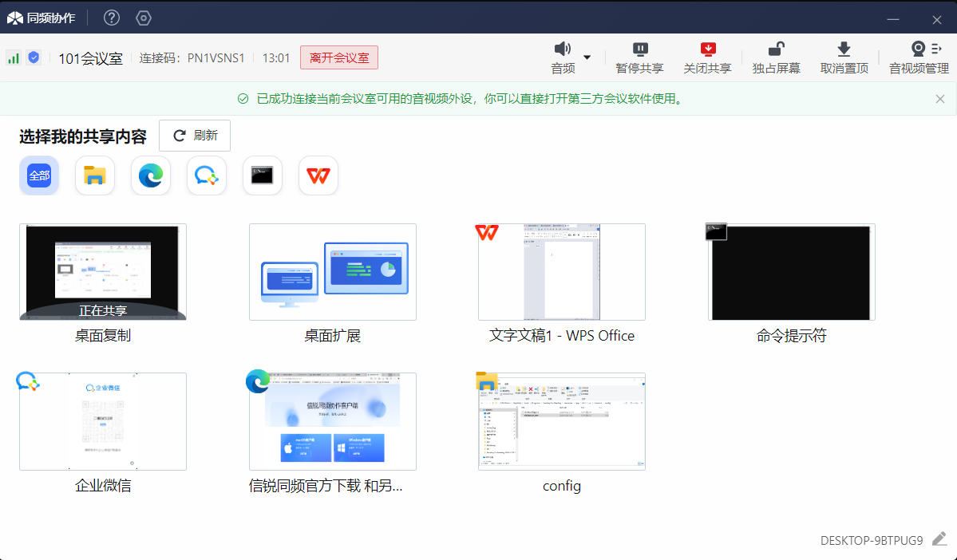Click the 企业微信 caption label
The image size is (957, 560).
[102, 486]
